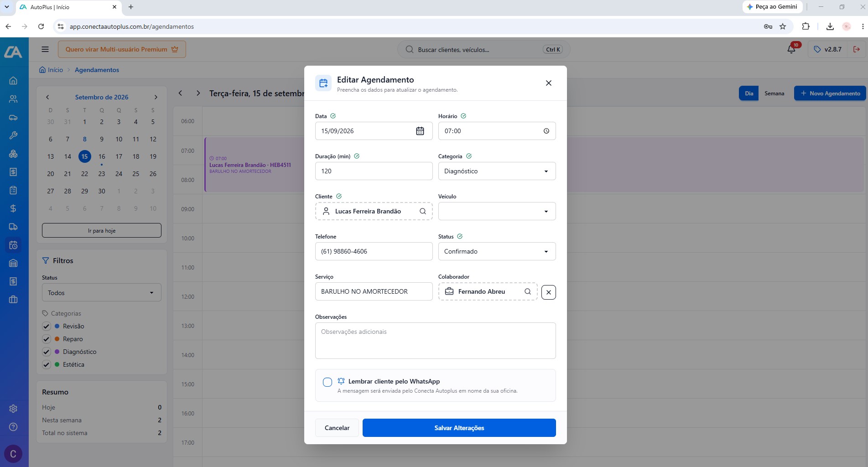Open the delivery truck sidebar icon
868x467 pixels.
[x=13, y=227]
